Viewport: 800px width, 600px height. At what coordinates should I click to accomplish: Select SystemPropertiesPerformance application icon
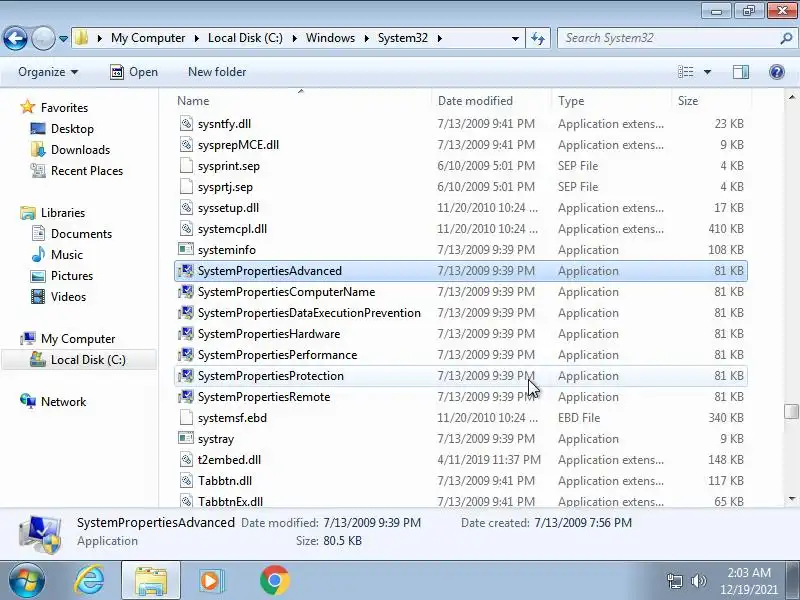(186, 355)
